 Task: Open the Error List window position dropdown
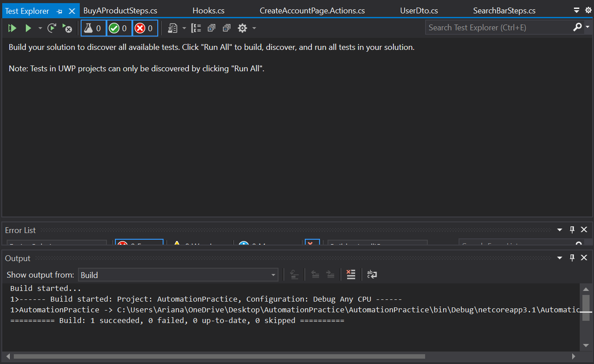click(560, 230)
